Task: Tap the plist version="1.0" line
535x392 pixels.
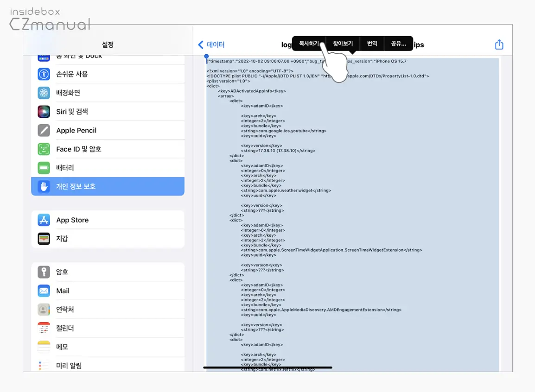Action: coord(228,81)
